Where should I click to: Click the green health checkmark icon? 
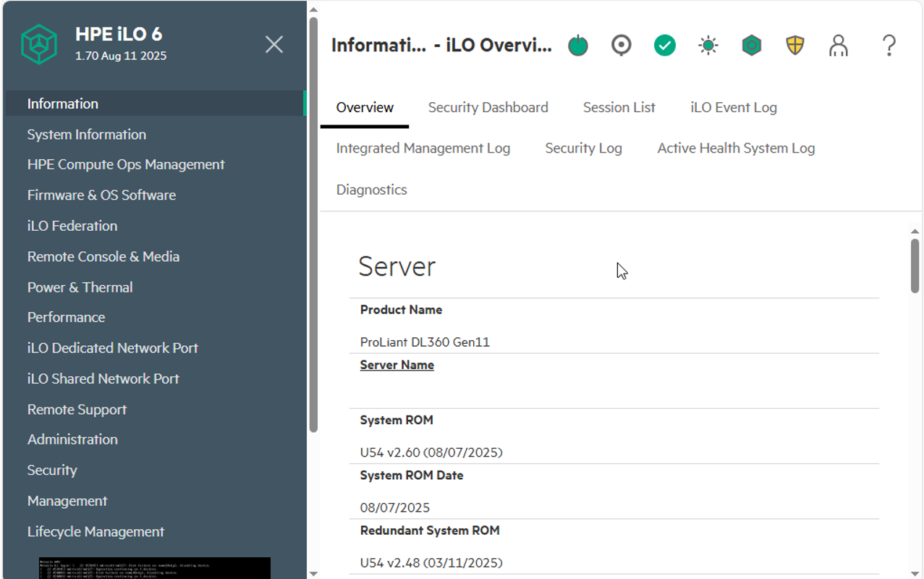click(664, 46)
